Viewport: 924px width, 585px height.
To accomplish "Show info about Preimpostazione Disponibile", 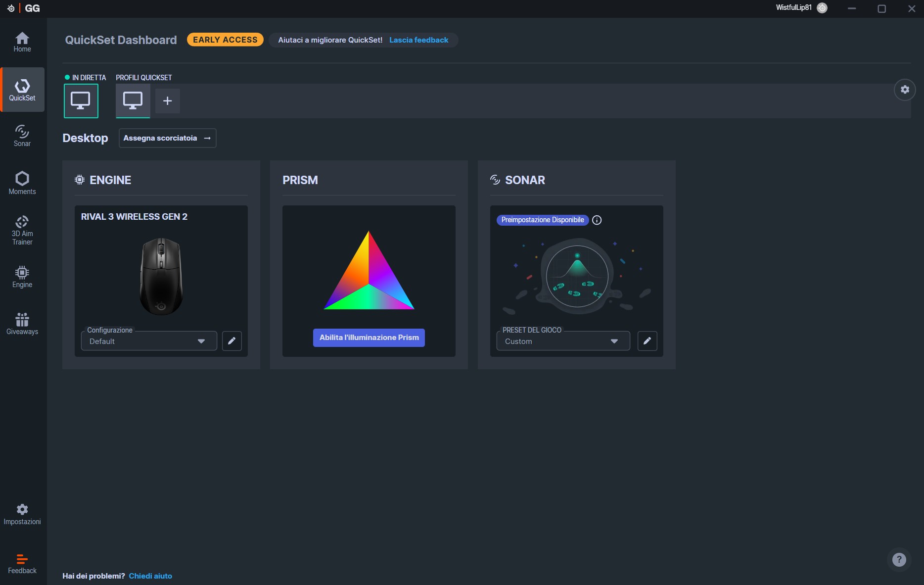I will pos(597,220).
